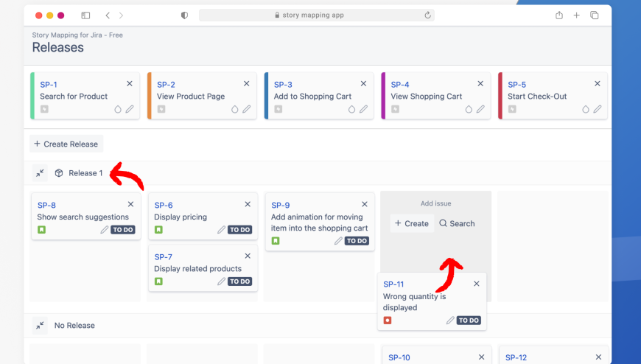Create a new issue under Add issue
This screenshot has width=641, height=364.
(412, 223)
